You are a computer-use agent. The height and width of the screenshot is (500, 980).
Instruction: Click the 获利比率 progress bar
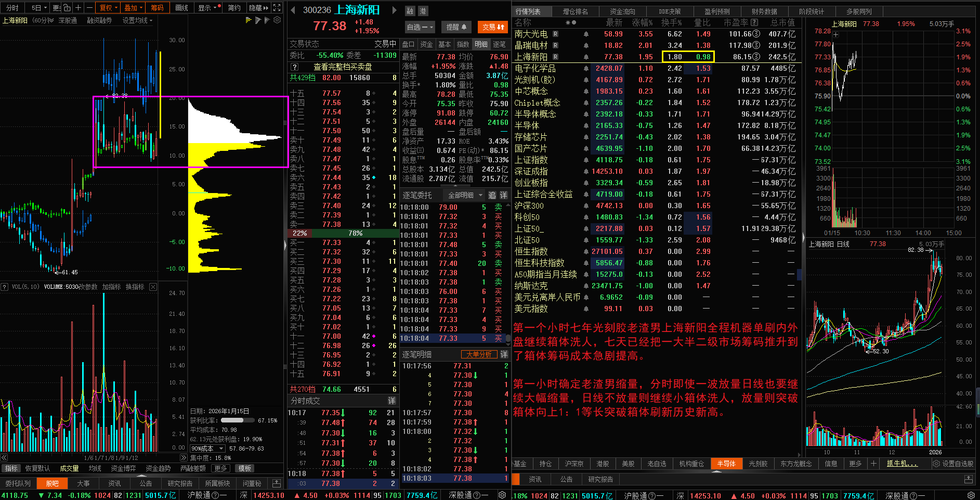[x=238, y=420]
